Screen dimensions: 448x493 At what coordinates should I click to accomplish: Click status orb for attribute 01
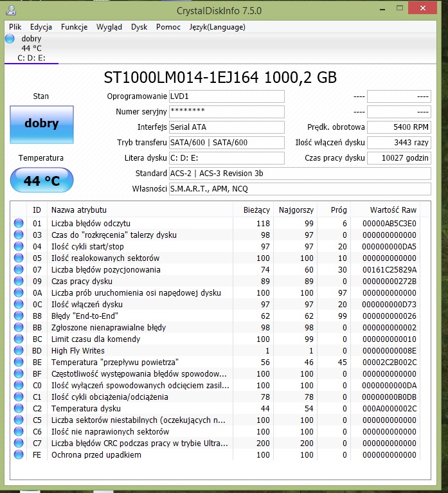(19, 223)
